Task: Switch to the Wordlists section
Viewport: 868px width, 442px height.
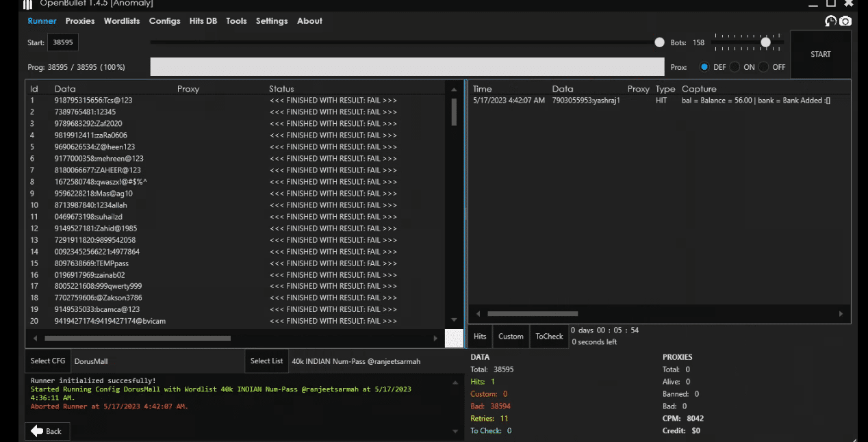Action: pos(122,21)
